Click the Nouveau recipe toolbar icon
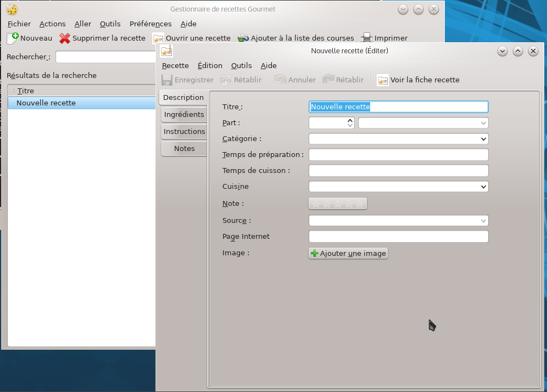 pyautogui.click(x=13, y=38)
